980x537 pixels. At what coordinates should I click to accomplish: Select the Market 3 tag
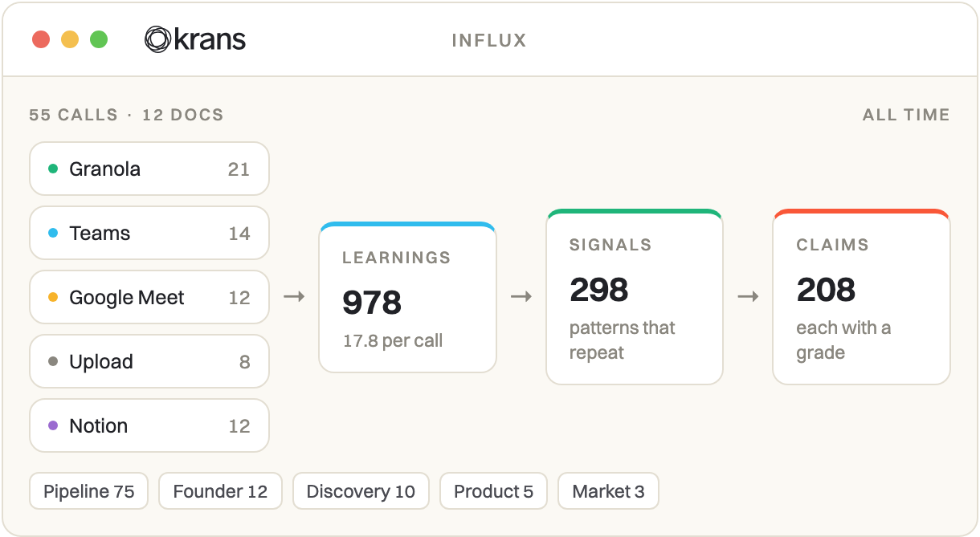click(608, 491)
